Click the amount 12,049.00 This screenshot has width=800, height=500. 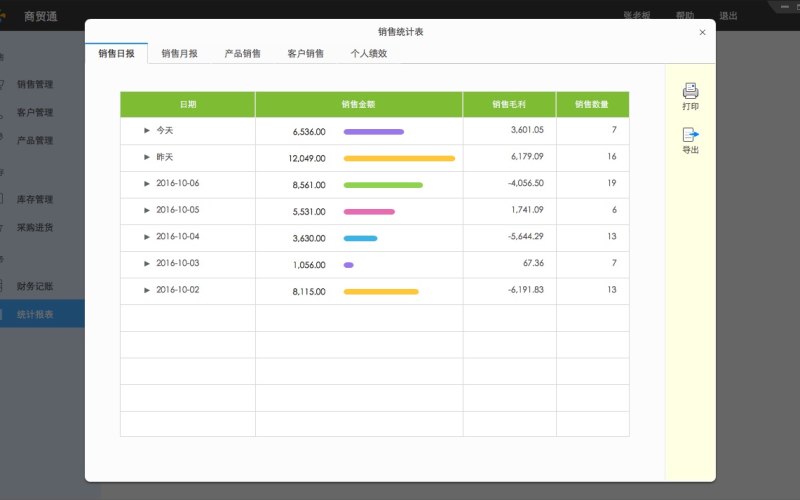tap(307, 158)
